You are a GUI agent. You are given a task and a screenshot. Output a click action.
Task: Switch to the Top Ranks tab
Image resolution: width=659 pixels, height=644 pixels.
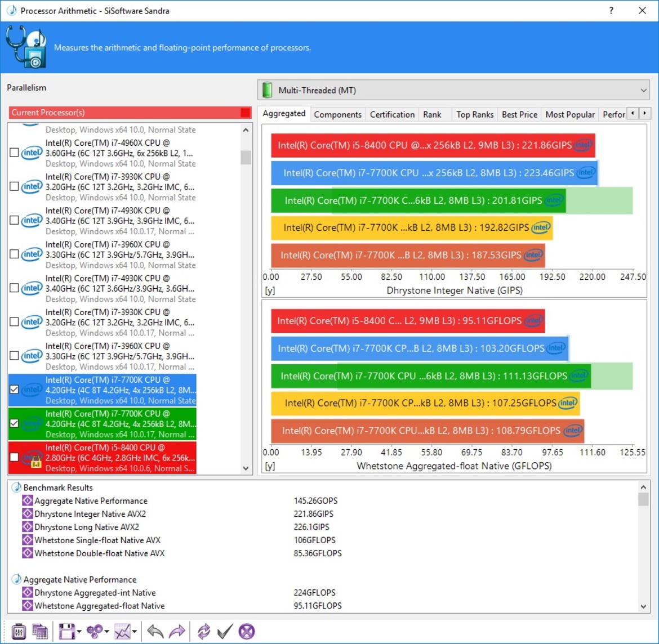(475, 114)
